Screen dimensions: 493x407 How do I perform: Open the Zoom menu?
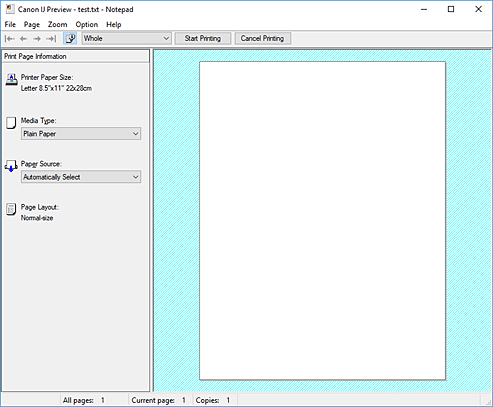click(x=57, y=24)
